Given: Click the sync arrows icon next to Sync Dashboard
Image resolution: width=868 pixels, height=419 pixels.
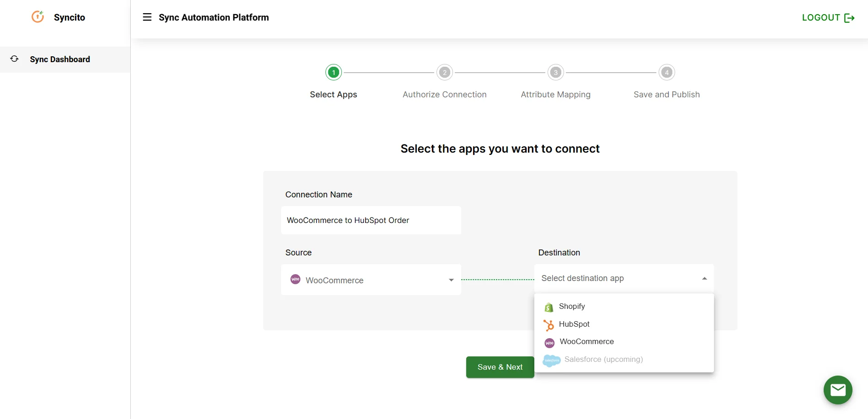Looking at the screenshot, I should point(14,59).
